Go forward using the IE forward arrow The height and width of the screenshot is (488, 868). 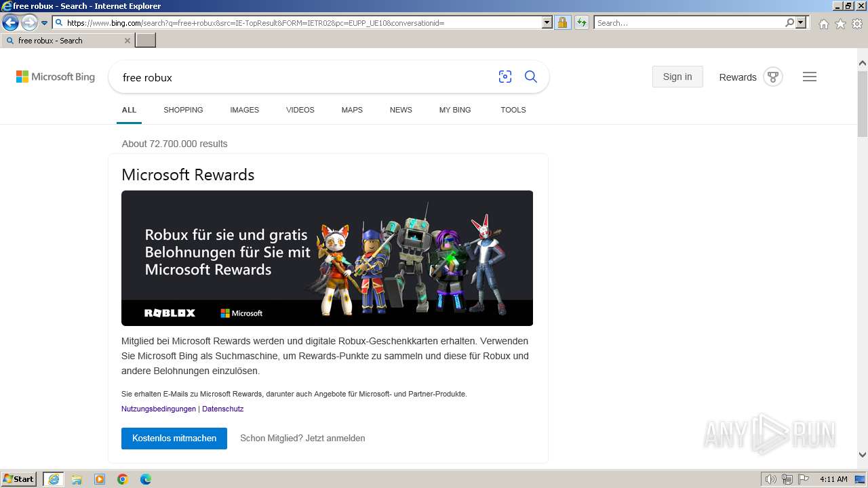[x=29, y=23]
